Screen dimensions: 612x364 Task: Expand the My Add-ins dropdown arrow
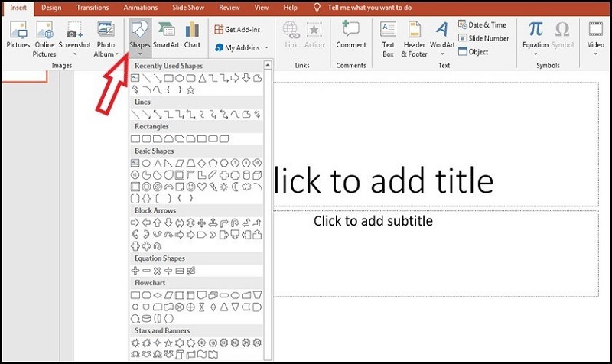pyautogui.click(x=265, y=47)
